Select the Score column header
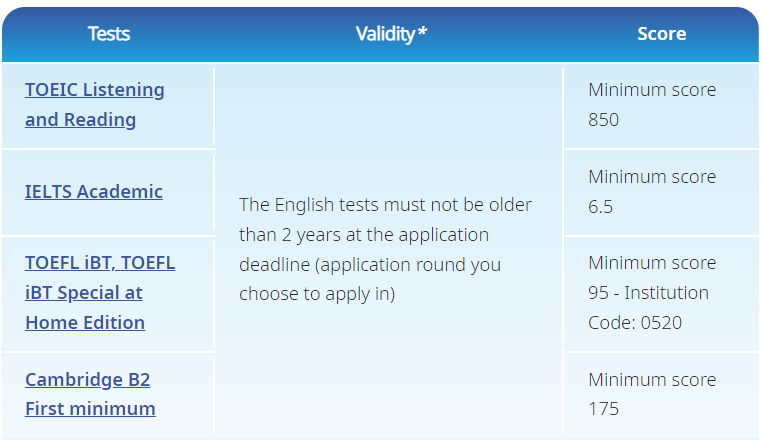 pyautogui.click(x=662, y=34)
